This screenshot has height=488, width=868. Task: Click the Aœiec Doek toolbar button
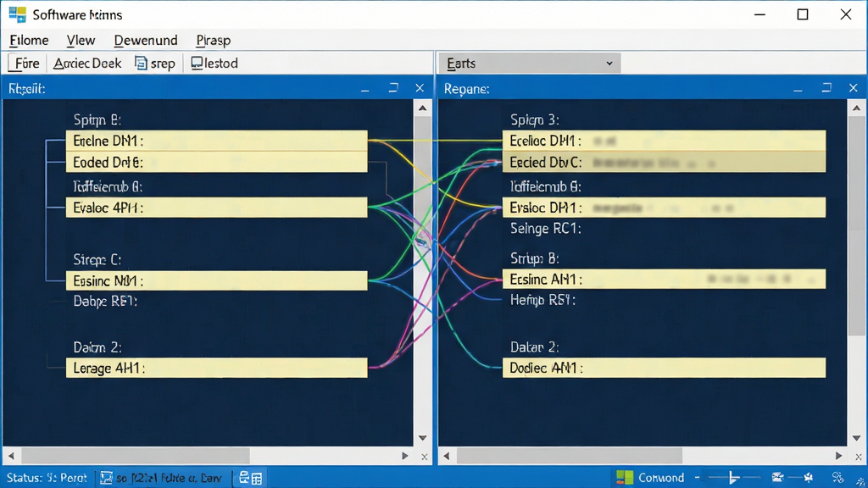87,63
